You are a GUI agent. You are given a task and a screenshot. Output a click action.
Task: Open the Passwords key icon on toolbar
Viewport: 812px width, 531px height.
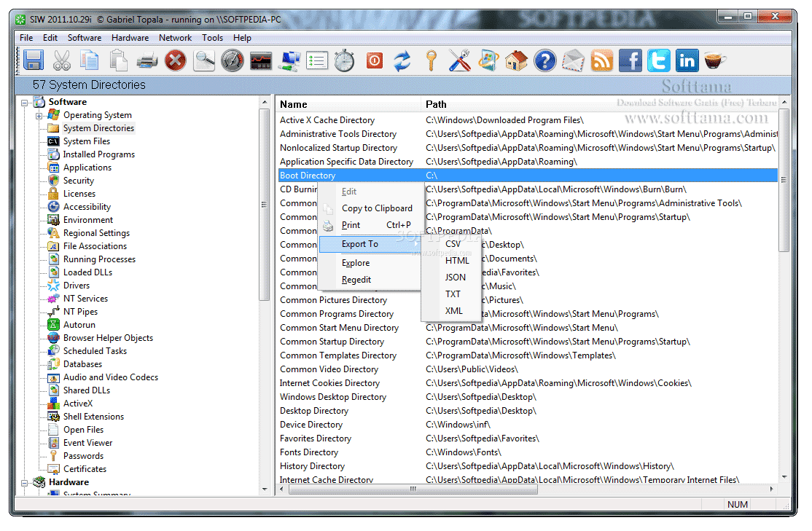tap(431, 60)
